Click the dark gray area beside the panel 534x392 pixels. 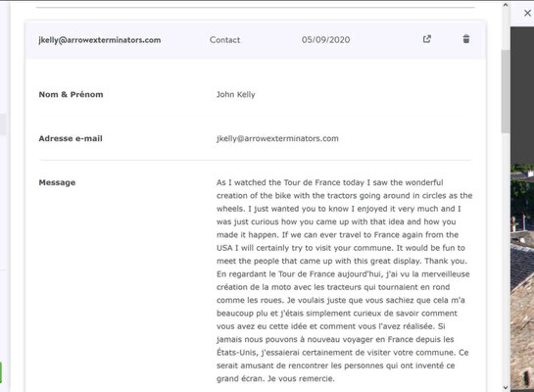[x=521, y=95]
